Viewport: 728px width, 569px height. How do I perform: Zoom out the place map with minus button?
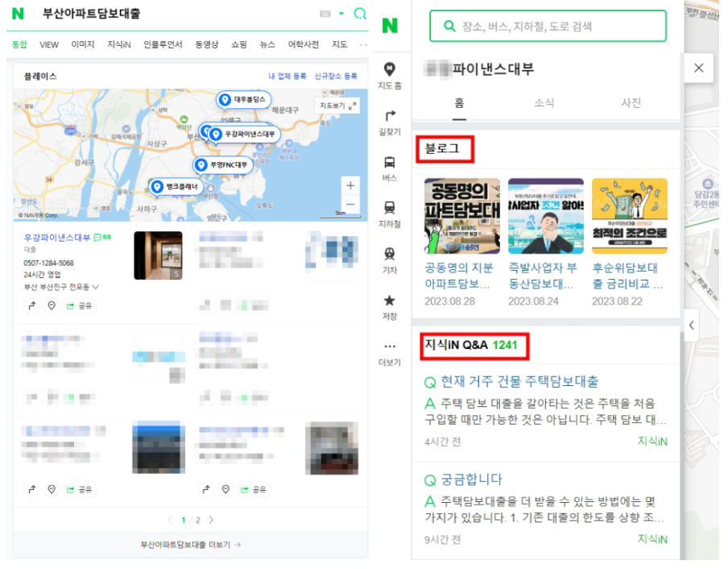coord(350,204)
